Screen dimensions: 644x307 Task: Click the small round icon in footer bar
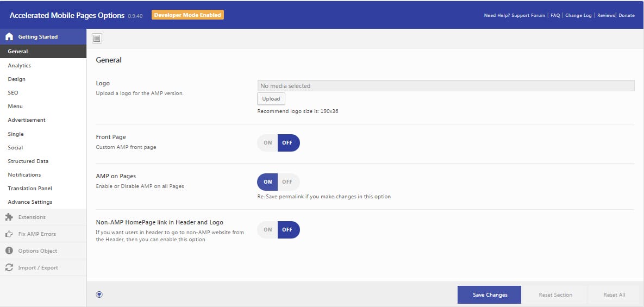pos(99,295)
